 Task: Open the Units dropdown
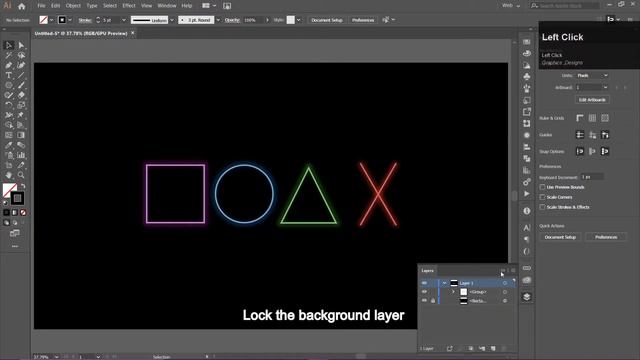click(x=592, y=76)
